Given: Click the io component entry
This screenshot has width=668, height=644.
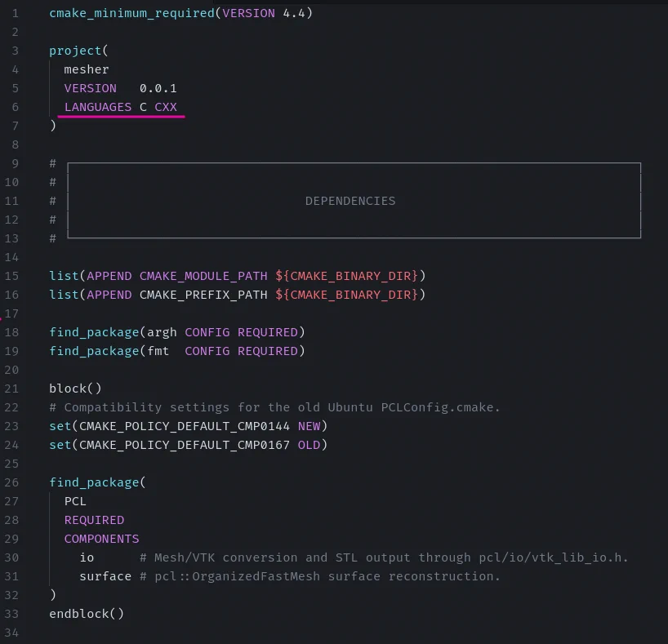Looking at the screenshot, I should tap(87, 557).
